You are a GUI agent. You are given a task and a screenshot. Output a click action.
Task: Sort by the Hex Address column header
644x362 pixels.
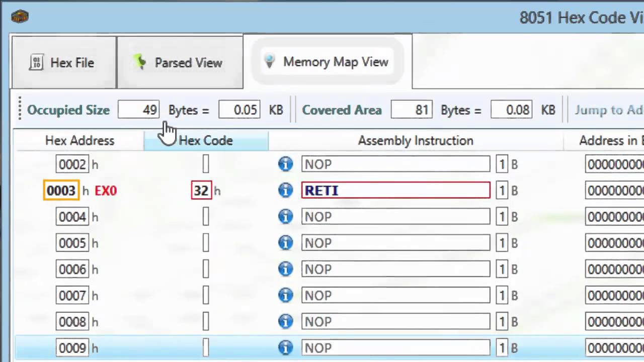[x=79, y=141]
